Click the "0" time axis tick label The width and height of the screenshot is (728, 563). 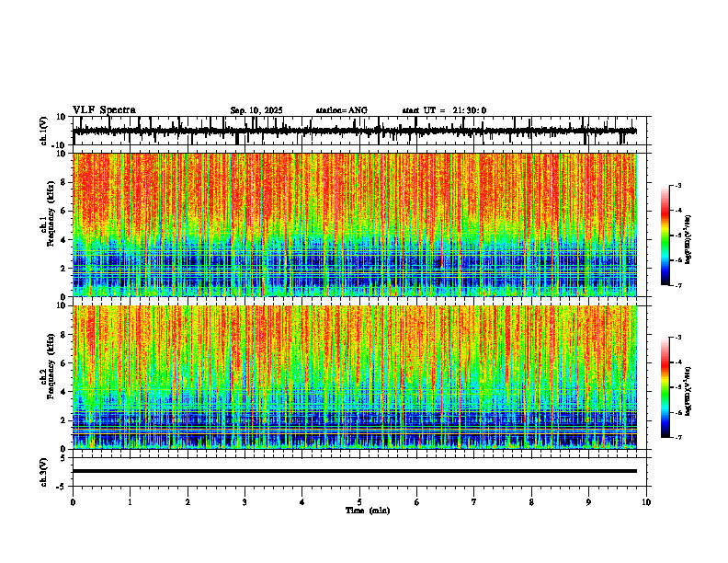(73, 502)
